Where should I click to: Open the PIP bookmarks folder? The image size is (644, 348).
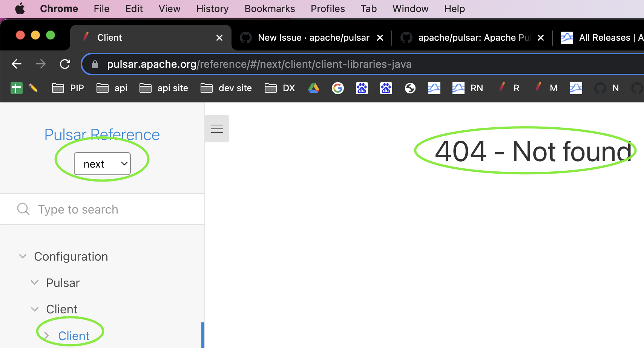point(68,88)
